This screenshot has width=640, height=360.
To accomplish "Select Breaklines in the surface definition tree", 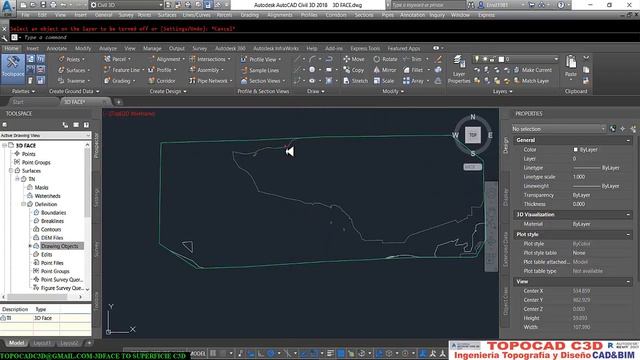I will click(52, 221).
